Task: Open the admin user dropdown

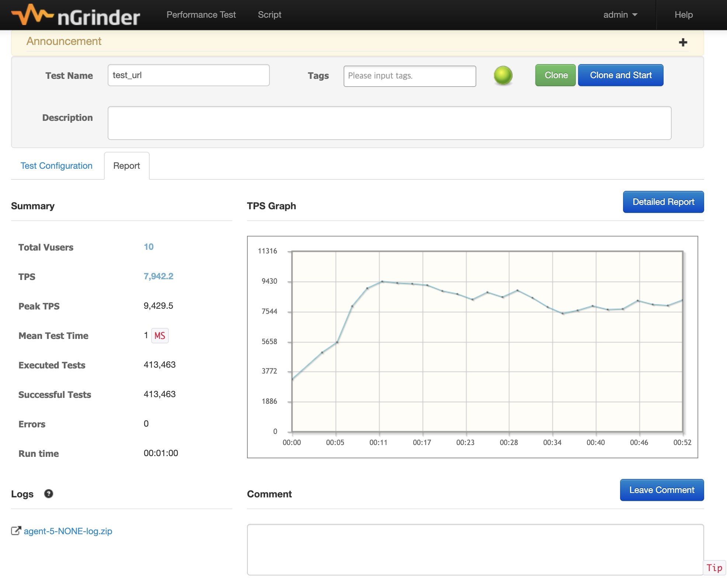Action: [620, 15]
